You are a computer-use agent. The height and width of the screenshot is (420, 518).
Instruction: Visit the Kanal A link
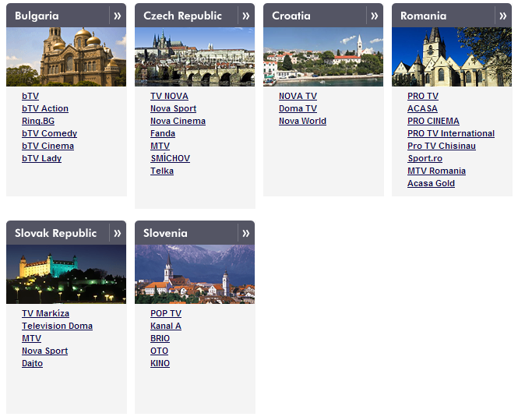tap(166, 326)
